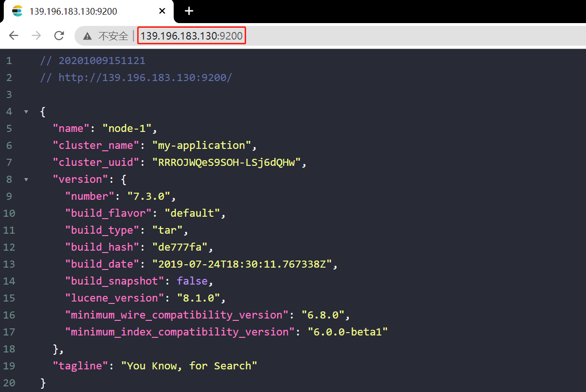This screenshot has height=392, width=586.
Task: Click the "minimum_index_compatibility_version" key
Action: (180, 332)
